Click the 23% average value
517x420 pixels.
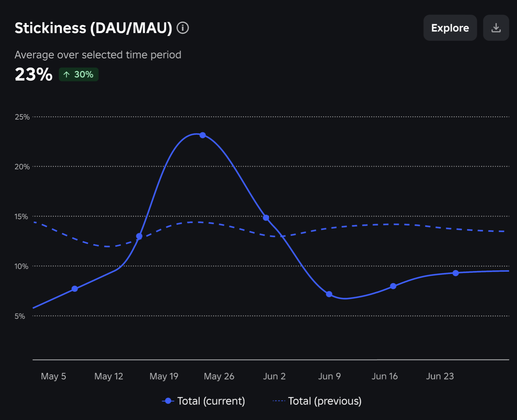pos(33,74)
